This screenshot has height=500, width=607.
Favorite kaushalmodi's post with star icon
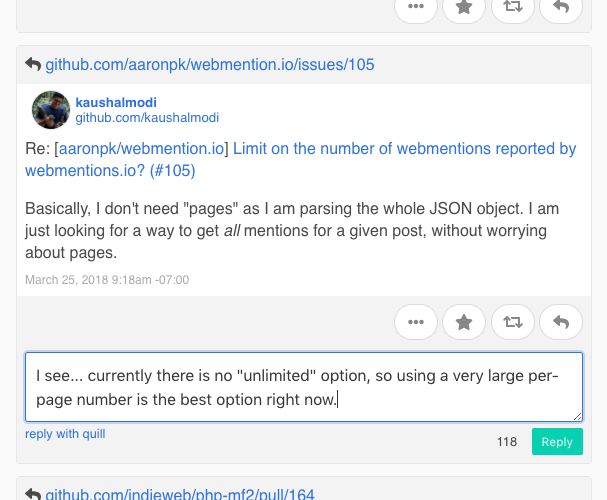coord(464,322)
